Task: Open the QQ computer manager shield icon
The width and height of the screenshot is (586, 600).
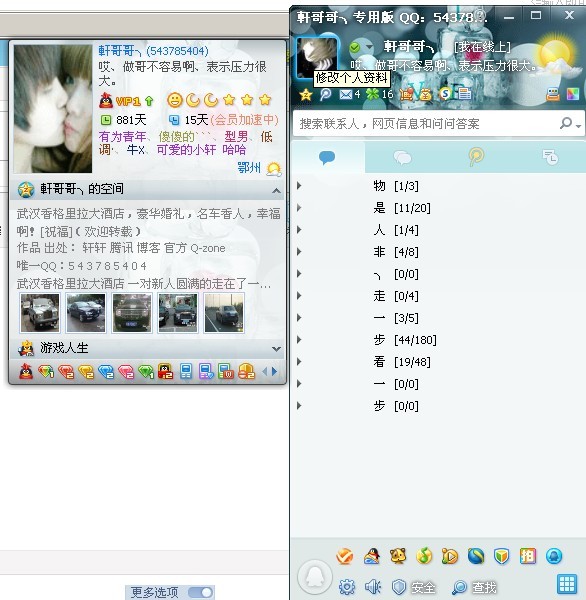Action: 502,556
